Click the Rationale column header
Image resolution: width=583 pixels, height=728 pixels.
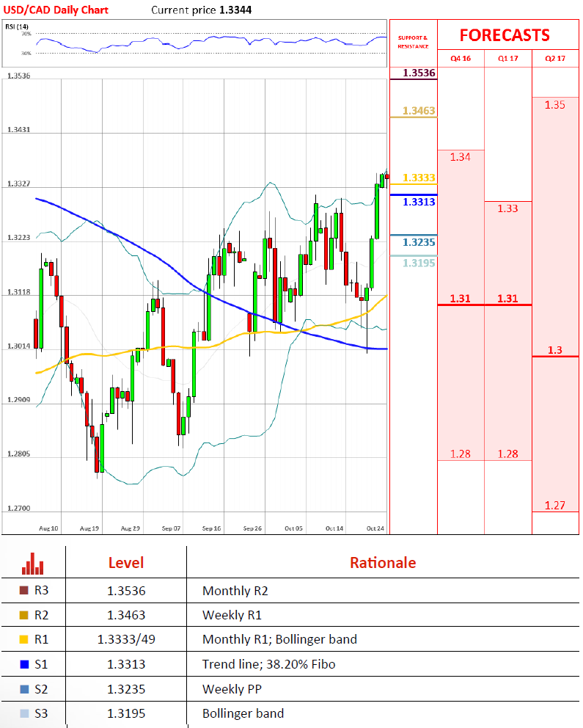pyautogui.click(x=383, y=563)
